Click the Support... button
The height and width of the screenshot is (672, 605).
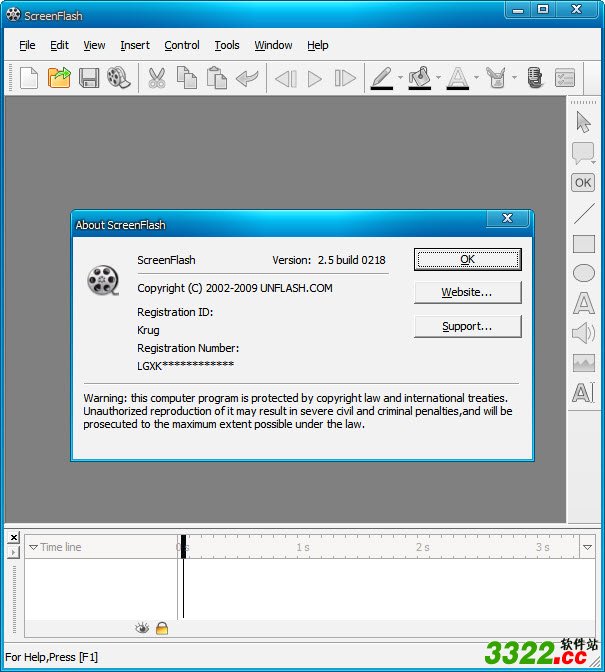(467, 327)
